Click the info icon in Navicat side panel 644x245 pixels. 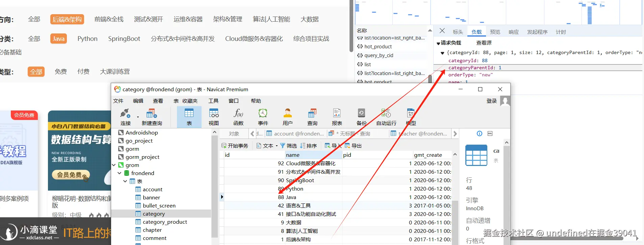click(480, 133)
